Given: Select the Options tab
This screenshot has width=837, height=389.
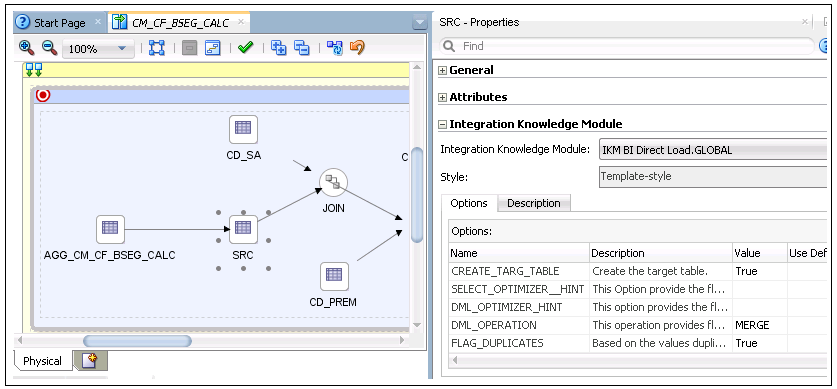Looking at the screenshot, I should [469, 203].
